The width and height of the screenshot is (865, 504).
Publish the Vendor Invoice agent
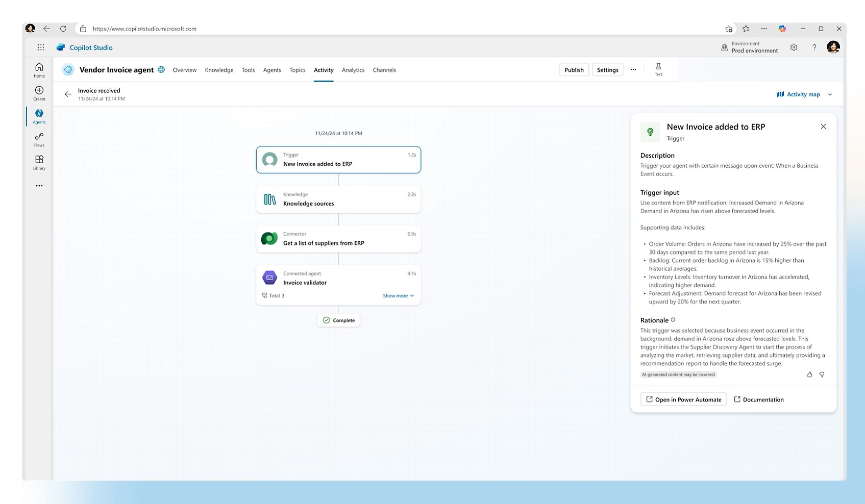tap(574, 69)
